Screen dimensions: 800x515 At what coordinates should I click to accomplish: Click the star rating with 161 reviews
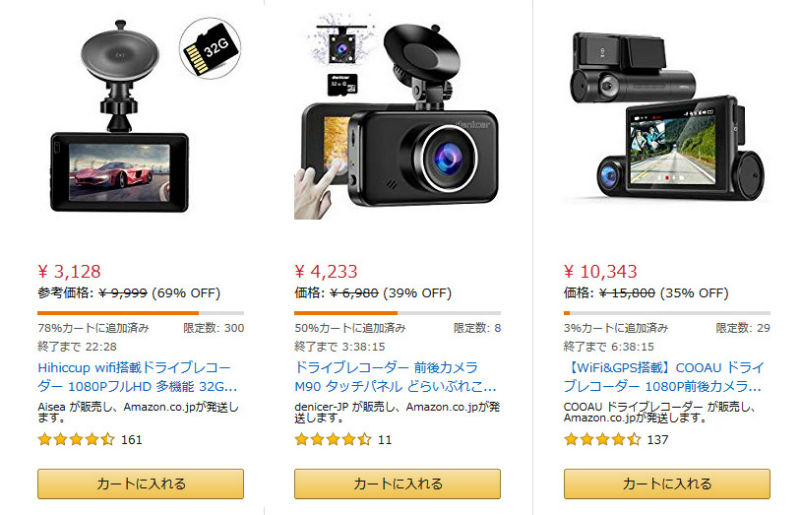[76, 439]
